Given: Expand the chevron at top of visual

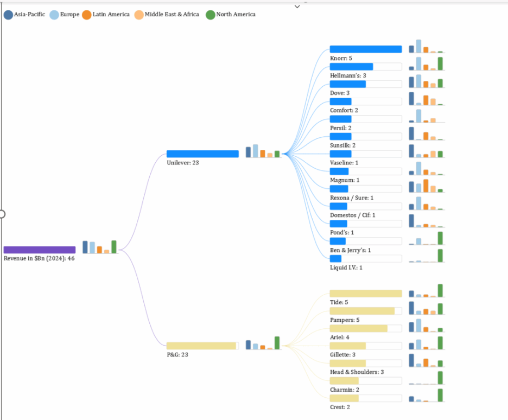Looking at the screenshot, I should 297,7.
